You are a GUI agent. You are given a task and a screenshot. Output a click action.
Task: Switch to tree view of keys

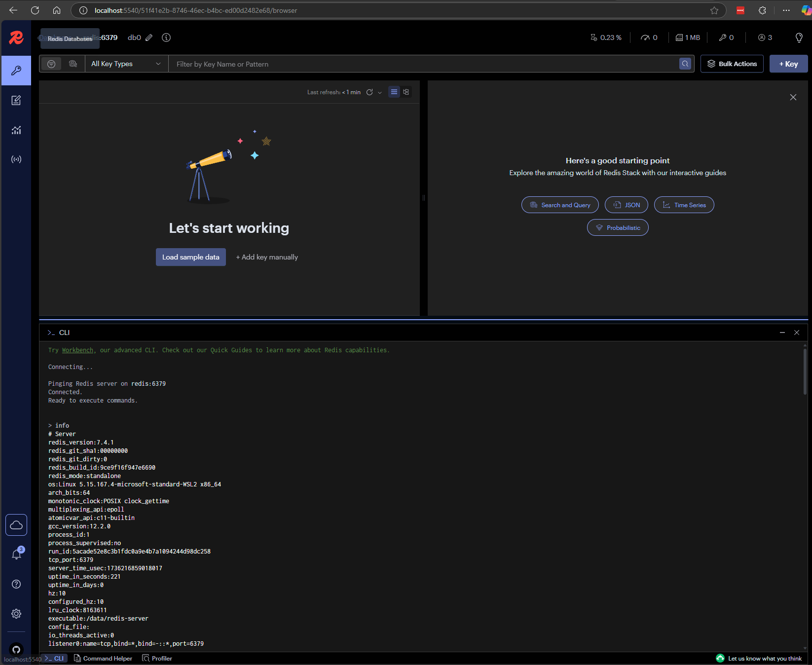[406, 92]
